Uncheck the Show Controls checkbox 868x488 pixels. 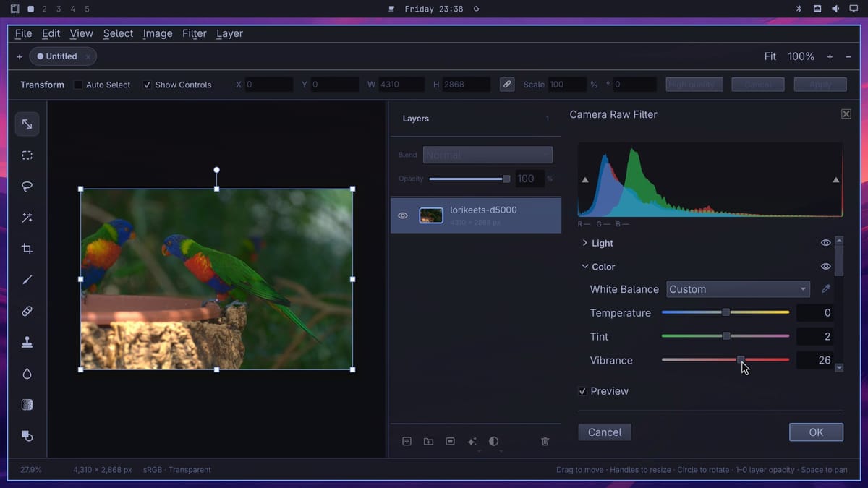148,85
